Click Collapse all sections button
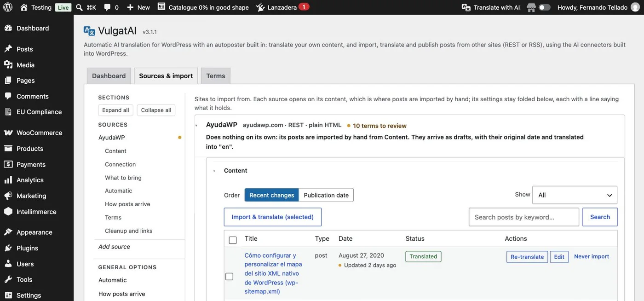The width and height of the screenshot is (644, 301). tap(156, 110)
